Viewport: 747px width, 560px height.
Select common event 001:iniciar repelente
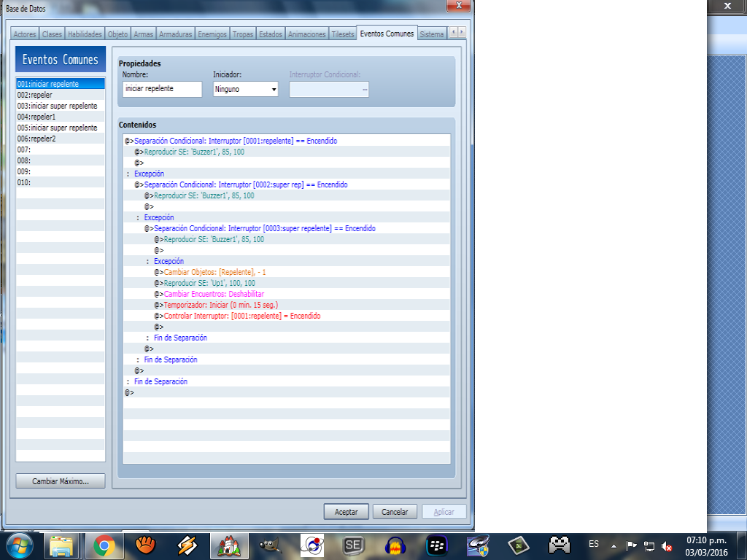coord(61,84)
